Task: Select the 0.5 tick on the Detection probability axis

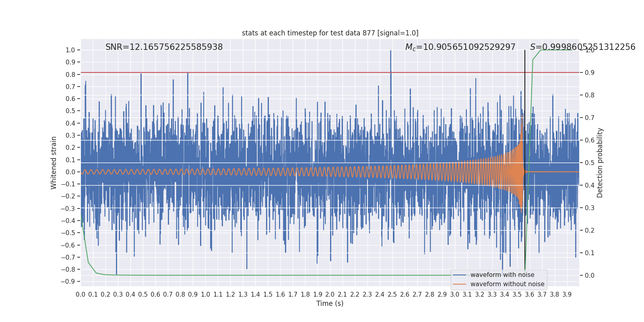Action: click(590, 163)
